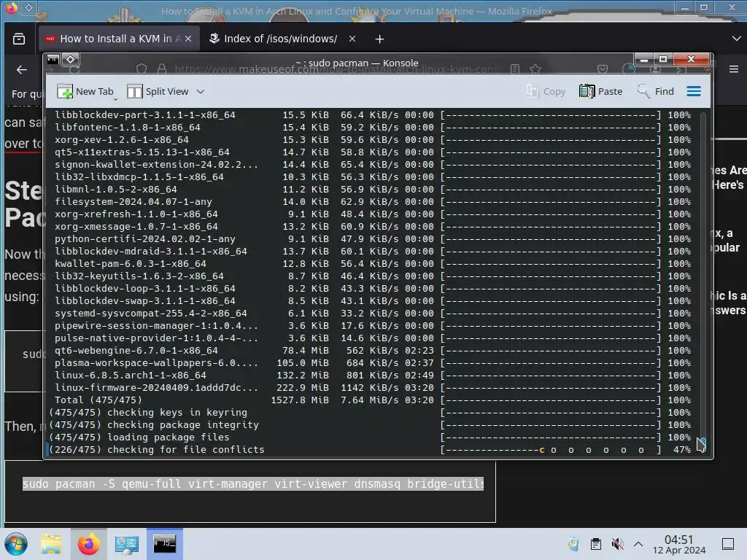Click muted audio volume tray icon
This screenshot has height=560, width=747.
pyautogui.click(x=617, y=544)
